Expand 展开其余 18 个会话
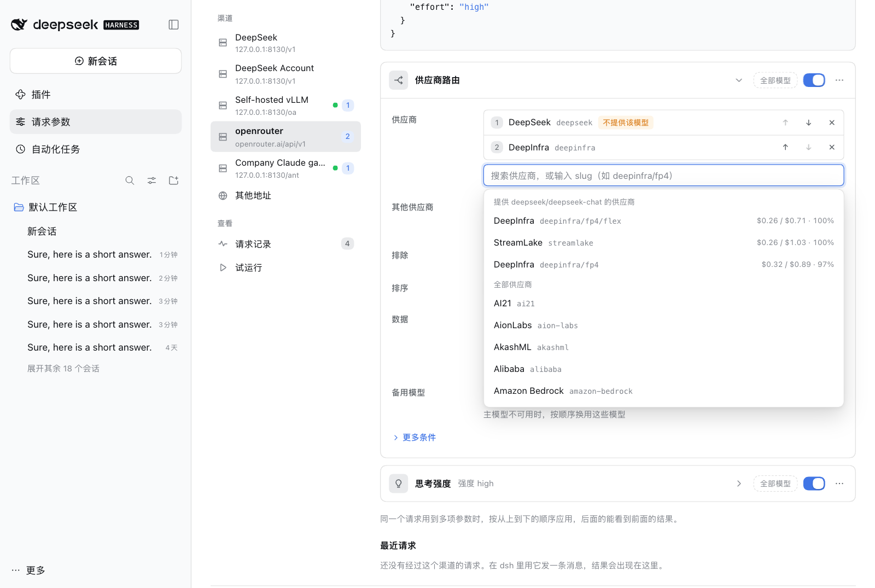 coord(63,369)
